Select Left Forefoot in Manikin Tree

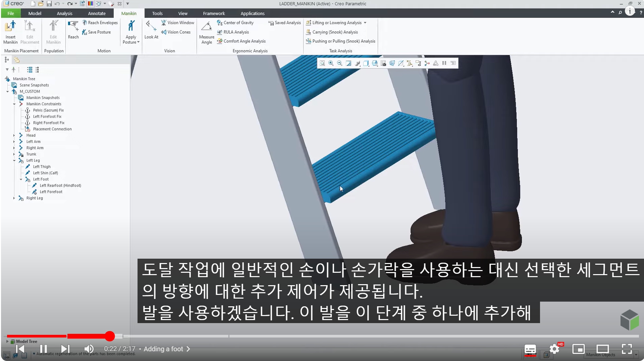(x=51, y=192)
